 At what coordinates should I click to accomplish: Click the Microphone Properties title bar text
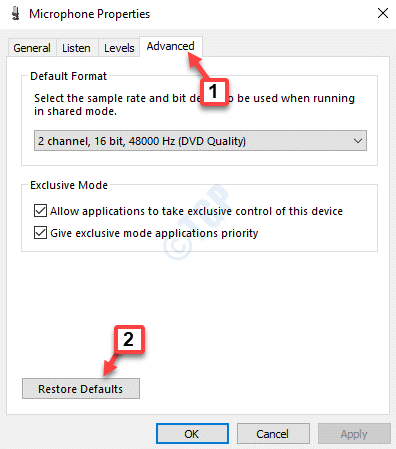pos(90,14)
